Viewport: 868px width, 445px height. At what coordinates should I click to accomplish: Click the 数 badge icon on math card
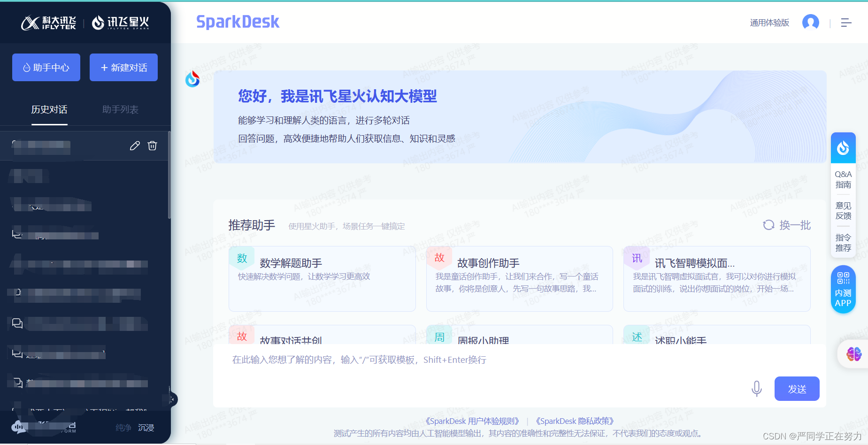click(242, 258)
